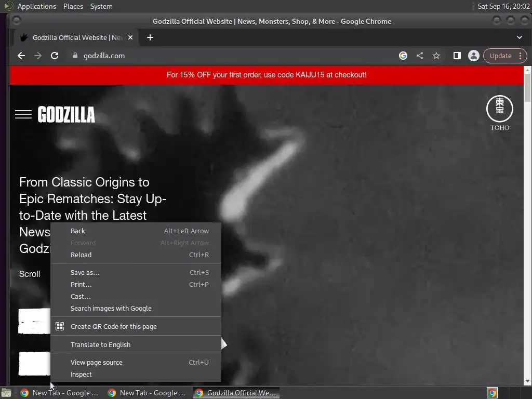Switch to the second New Tab taskbar window
The width and height of the screenshot is (532, 399).
148,393
